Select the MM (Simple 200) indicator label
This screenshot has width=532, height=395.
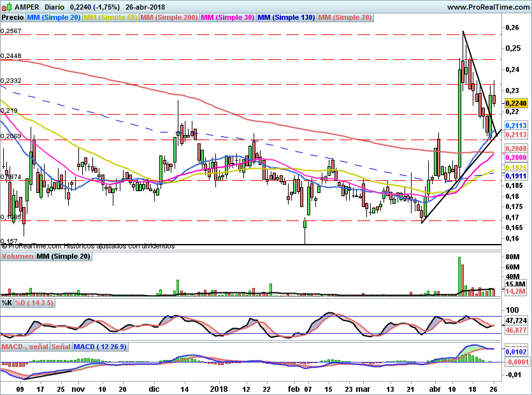click(169, 17)
